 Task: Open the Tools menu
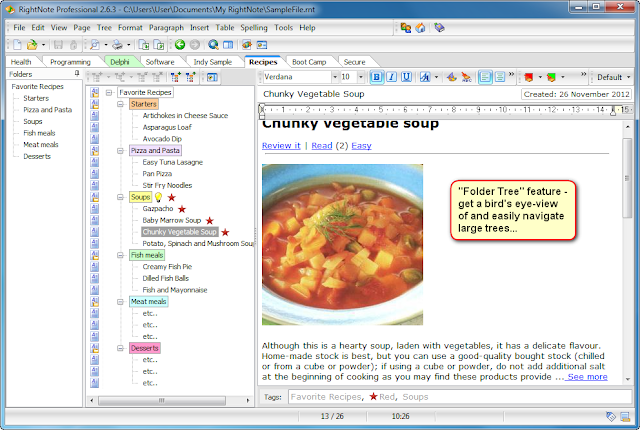[283, 28]
